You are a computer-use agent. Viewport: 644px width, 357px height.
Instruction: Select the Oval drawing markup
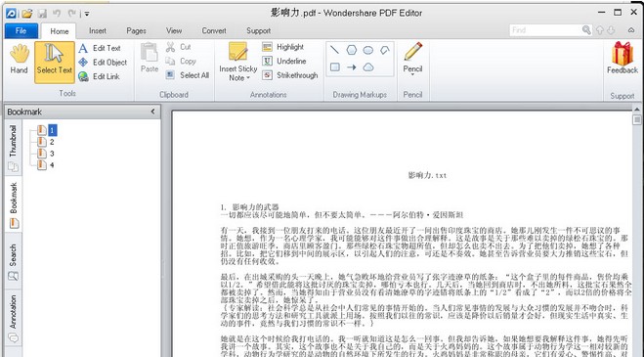pos(368,50)
